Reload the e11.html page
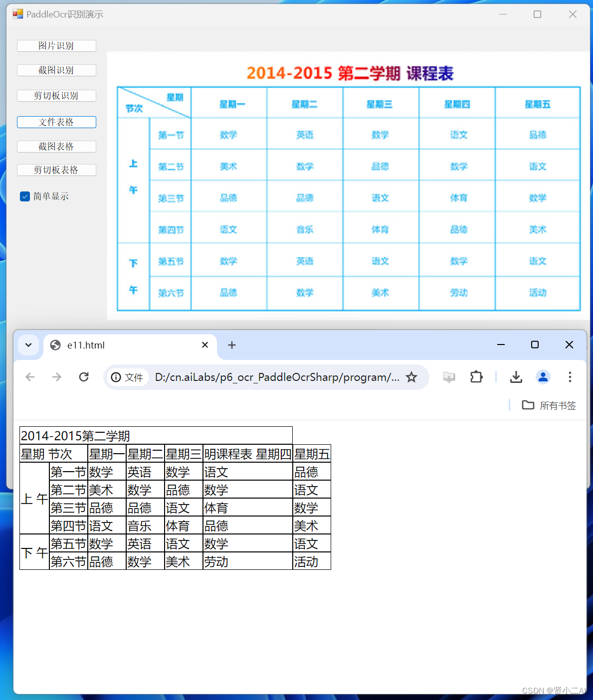This screenshot has width=593, height=700. [84, 377]
